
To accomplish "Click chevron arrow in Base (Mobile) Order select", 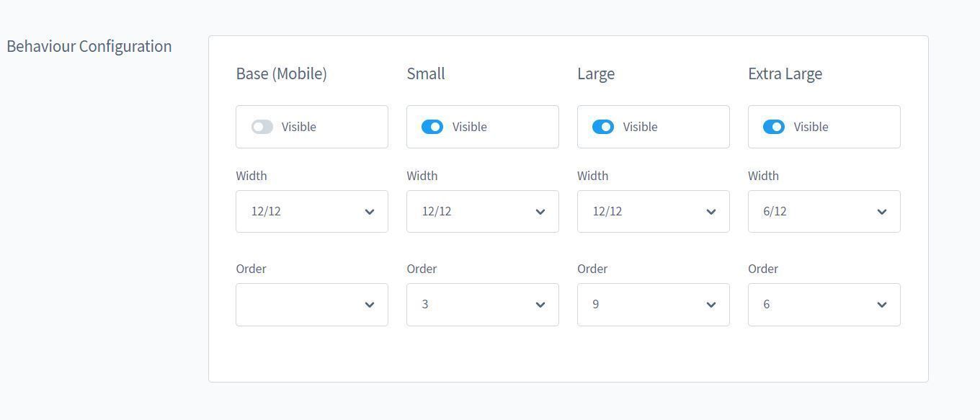I will [x=370, y=305].
